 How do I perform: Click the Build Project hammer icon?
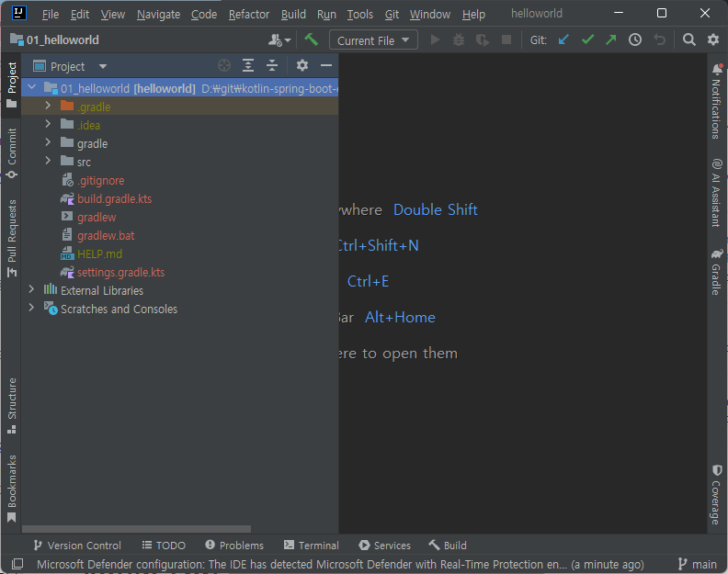(x=311, y=39)
